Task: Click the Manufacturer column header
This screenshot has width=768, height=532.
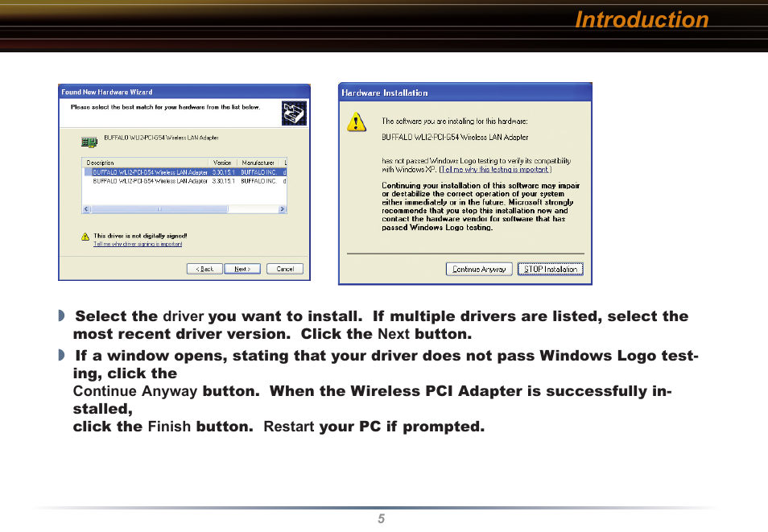Action: [x=258, y=163]
